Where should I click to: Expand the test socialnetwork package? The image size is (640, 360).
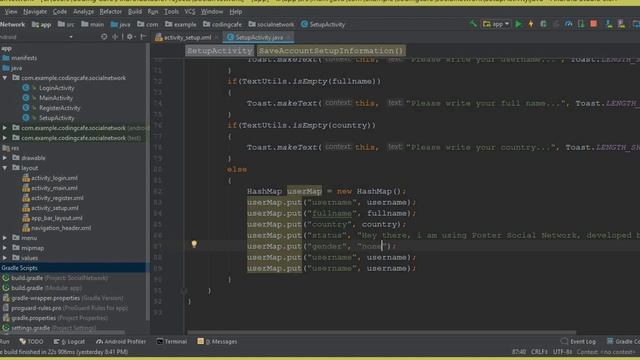click(x=5, y=138)
